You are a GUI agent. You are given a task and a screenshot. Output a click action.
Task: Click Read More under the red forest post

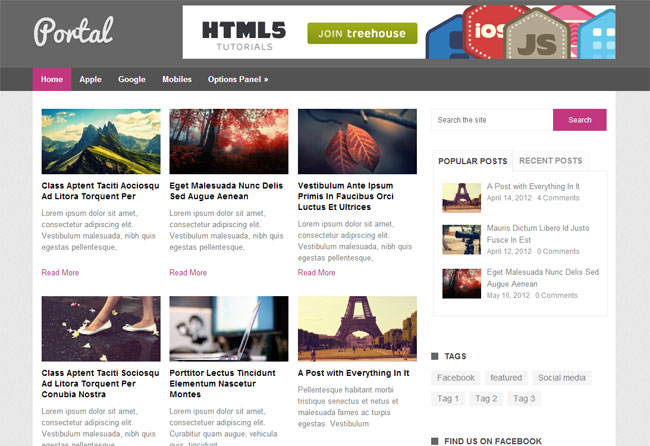click(188, 272)
